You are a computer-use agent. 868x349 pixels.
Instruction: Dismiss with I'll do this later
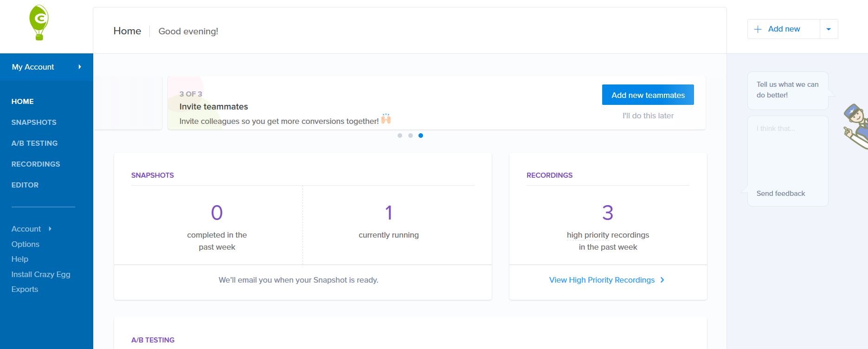pos(648,116)
